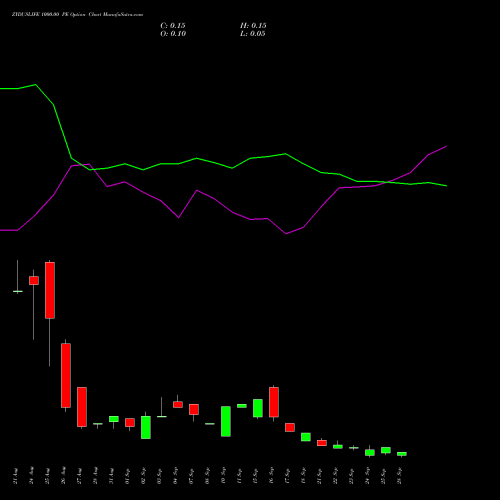Screen dimensions: 500x500
Task: Click the 26 Aug date label
Action: pos(64,476)
